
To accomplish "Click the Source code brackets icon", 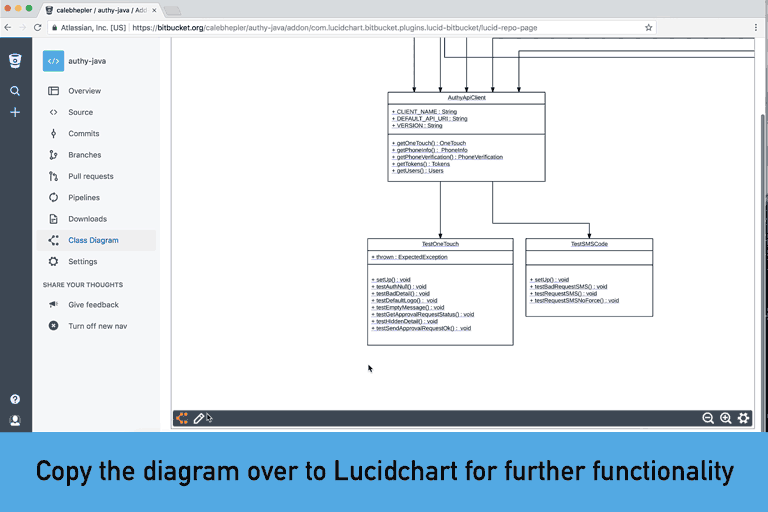I will tap(53, 112).
